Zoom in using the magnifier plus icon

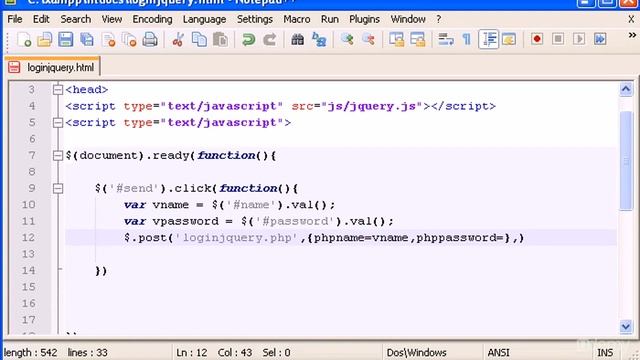point(347,40)
